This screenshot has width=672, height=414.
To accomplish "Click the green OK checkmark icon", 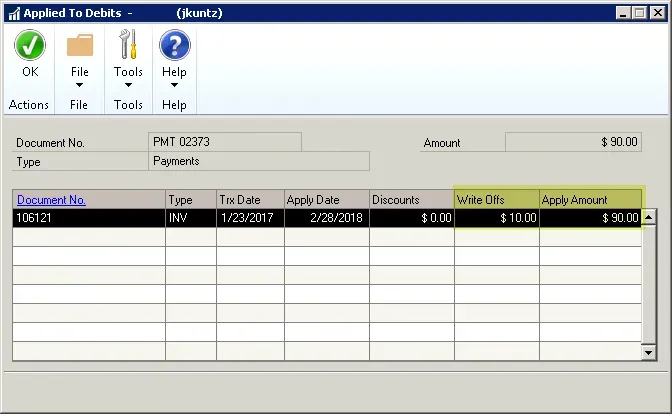I will click(x=30, y=46).
